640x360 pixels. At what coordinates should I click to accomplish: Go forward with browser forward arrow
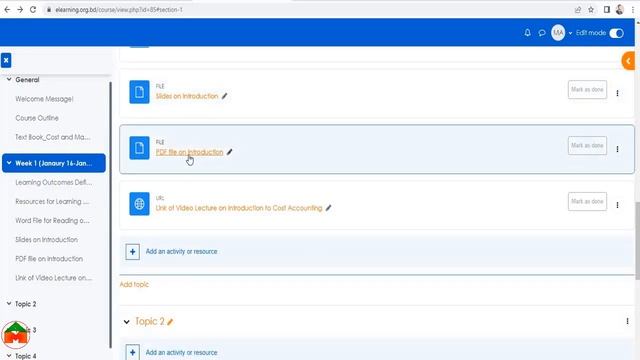(x=20, y=9)
